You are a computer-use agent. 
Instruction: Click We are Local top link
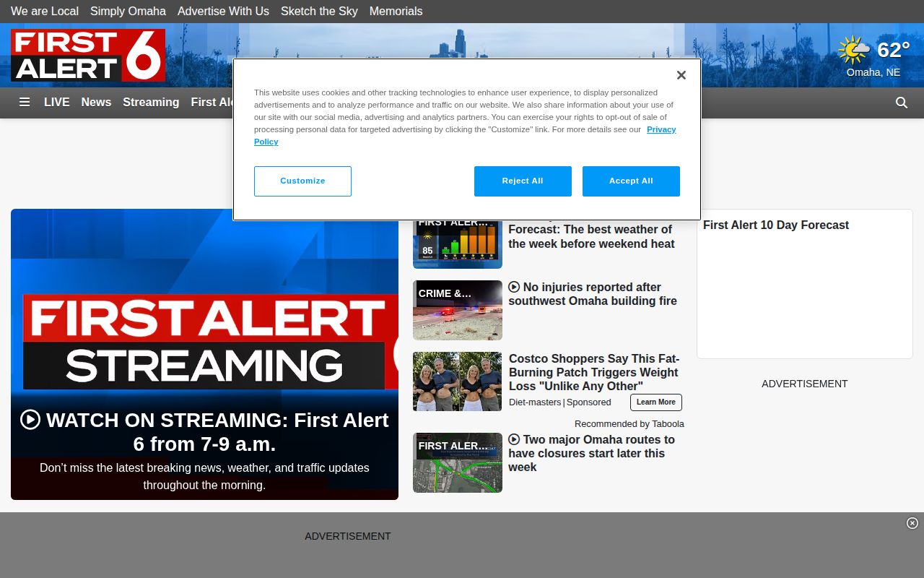(x=45, y=12)
